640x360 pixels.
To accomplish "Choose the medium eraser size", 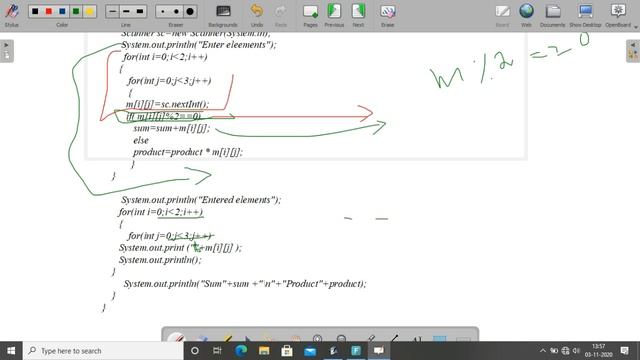I will coord(176,11).
